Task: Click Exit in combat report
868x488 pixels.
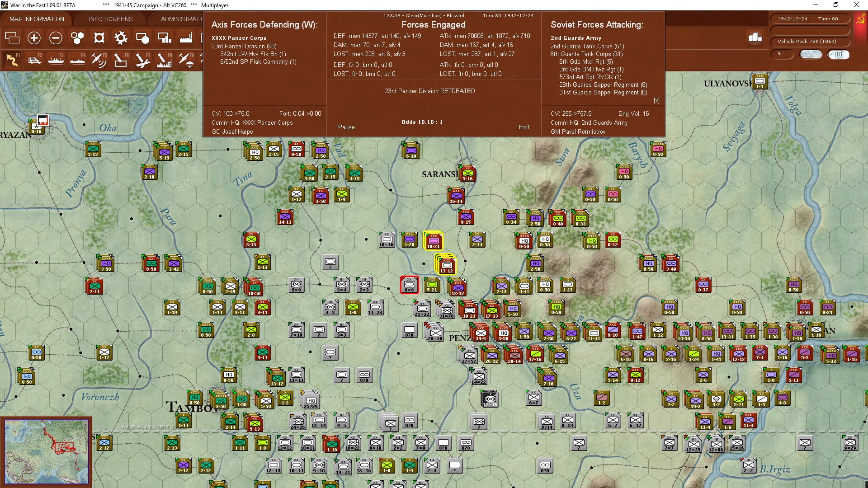Action: click(524, 127)
